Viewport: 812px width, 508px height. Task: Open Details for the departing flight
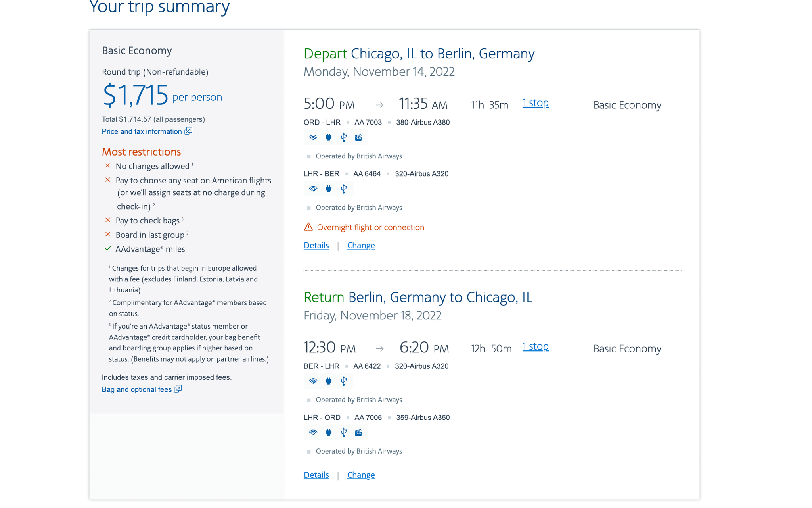316,245
